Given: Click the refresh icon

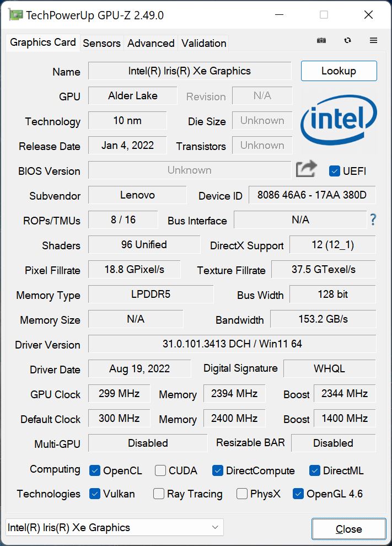Looking at the screenshot, I should click(347, 41).
